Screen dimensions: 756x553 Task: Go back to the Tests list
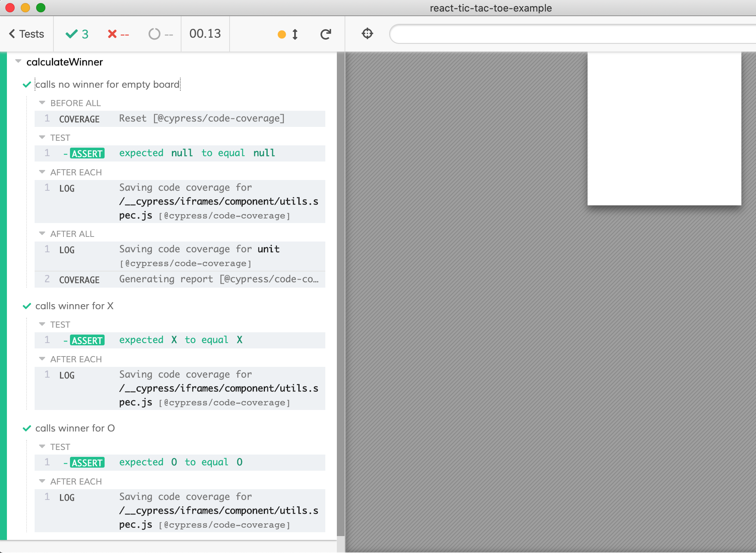pos(27,34)
